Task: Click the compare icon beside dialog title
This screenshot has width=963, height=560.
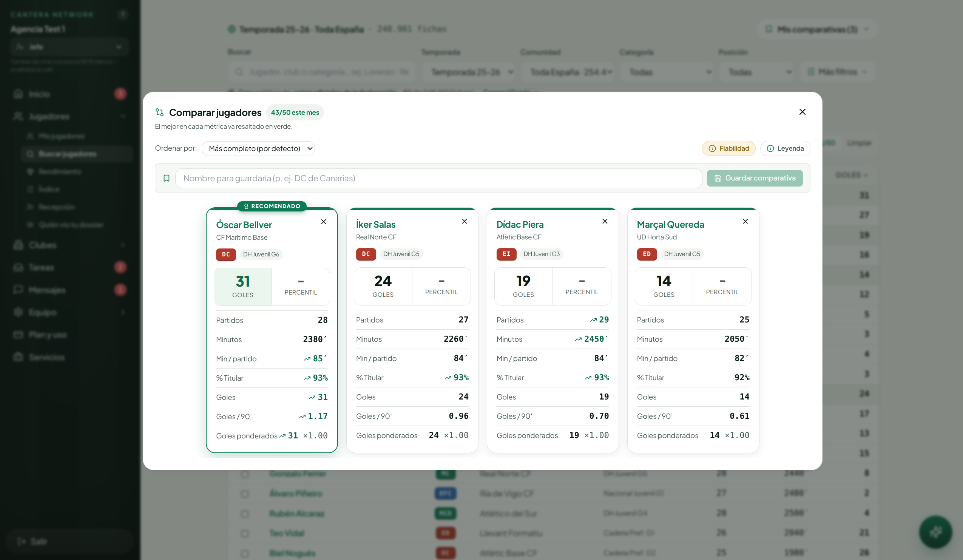Action: 159,112
